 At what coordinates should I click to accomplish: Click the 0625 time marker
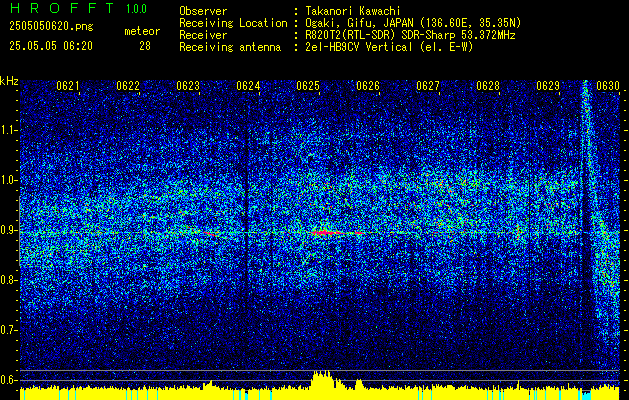click(308, 86)
